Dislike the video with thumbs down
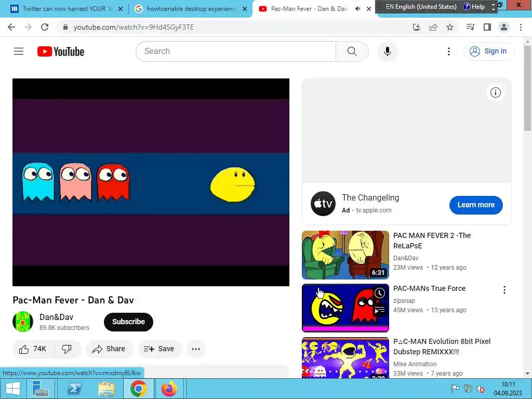The width and height of the screenshot is (532, 399). (x=67, y=349)
